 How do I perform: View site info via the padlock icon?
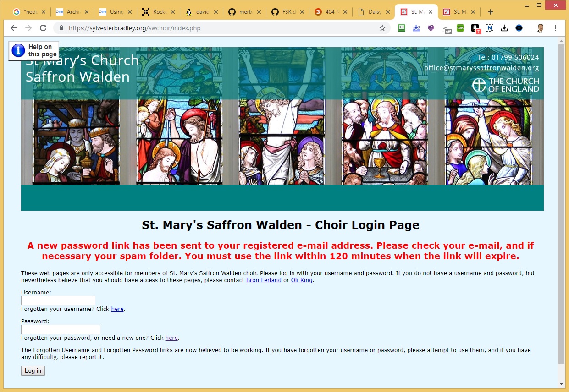[61, 28]
